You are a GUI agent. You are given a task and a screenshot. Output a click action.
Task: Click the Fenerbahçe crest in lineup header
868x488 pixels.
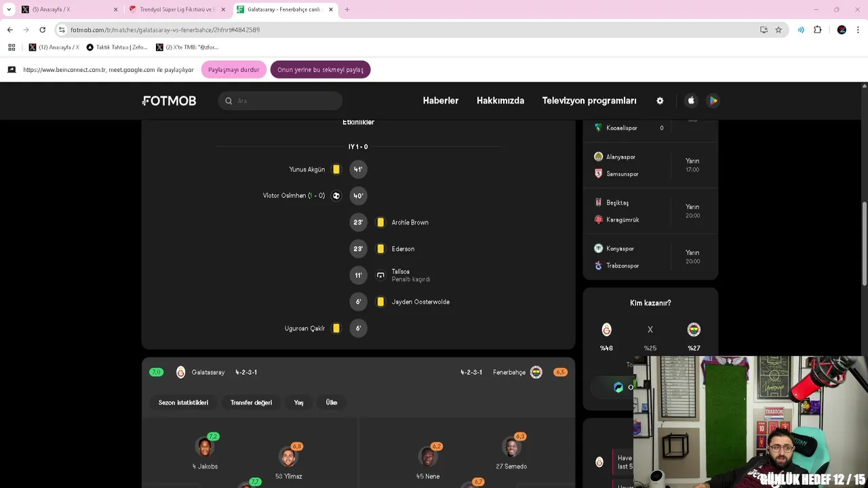point(536,372)
